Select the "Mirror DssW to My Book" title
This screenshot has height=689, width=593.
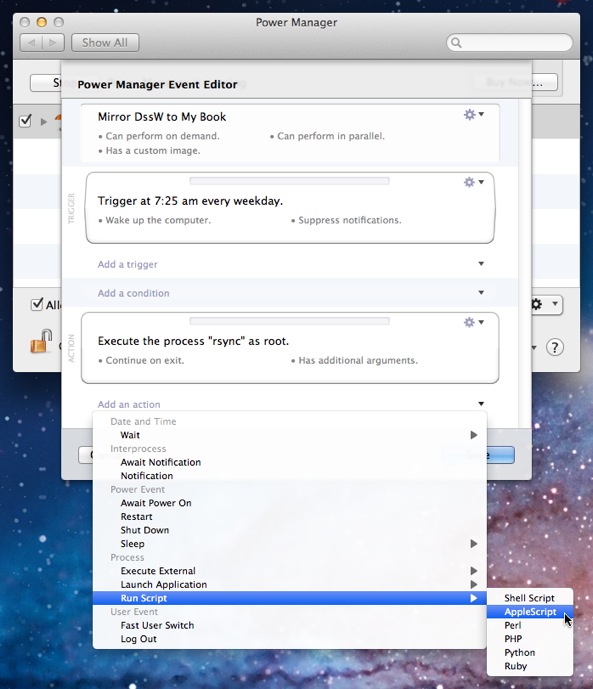pos(162,117)
